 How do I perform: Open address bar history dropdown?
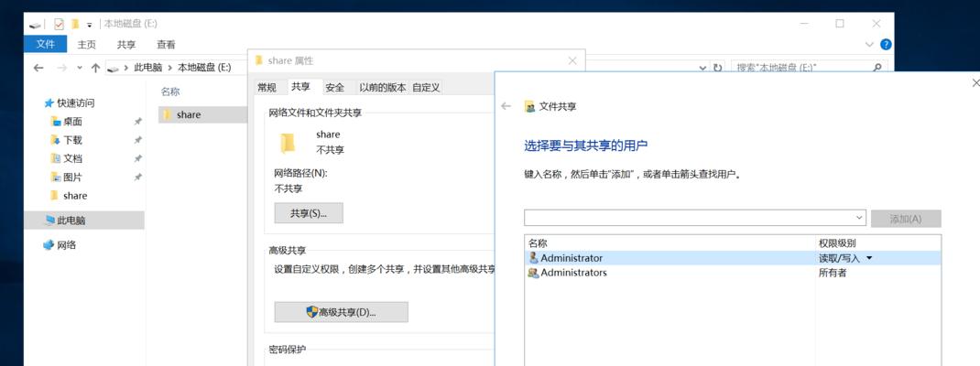click(703, 68)
